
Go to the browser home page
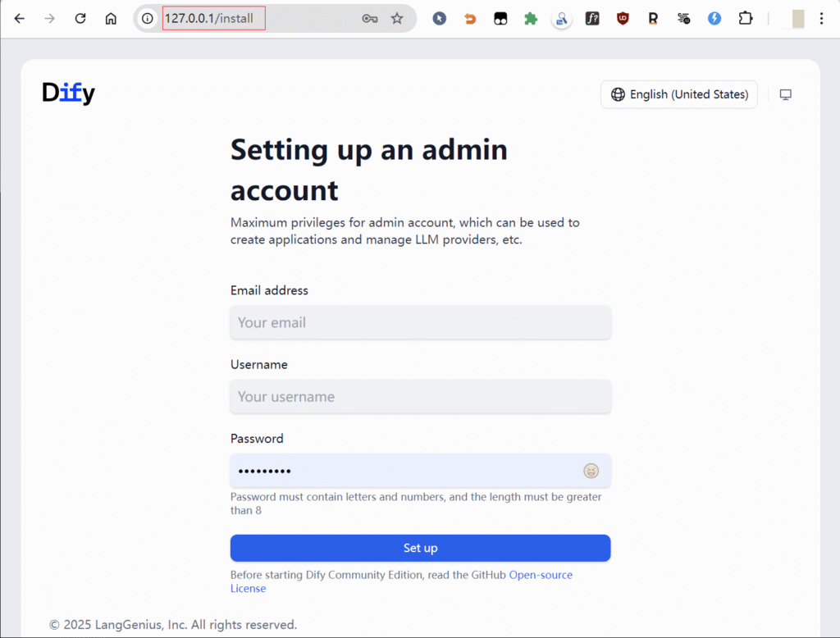pyautogui.click(x=111, y=18)
